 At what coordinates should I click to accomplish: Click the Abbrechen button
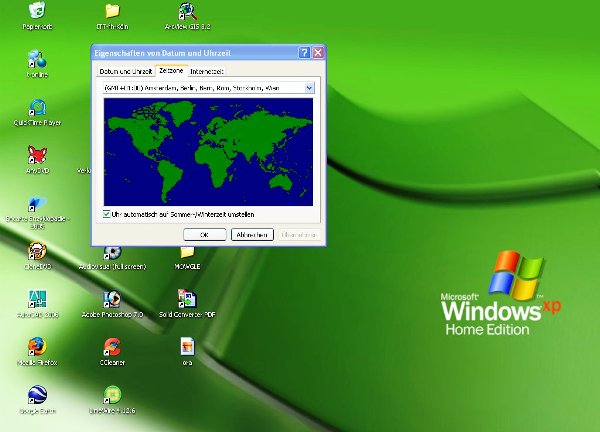tap(252, 235)
